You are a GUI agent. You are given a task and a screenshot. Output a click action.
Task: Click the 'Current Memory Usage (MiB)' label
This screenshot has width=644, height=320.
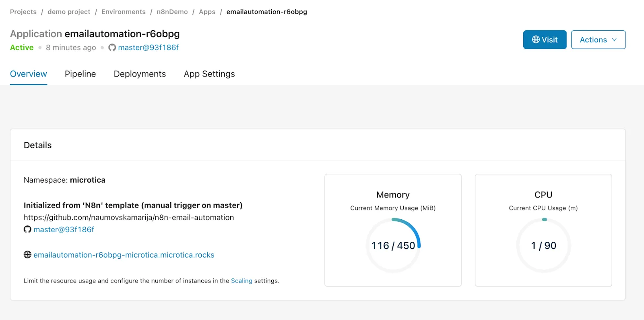point(393,208)
